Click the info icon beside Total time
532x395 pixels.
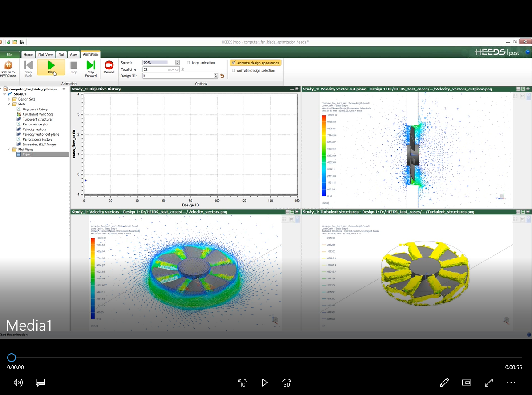click(x=182, y=69)
